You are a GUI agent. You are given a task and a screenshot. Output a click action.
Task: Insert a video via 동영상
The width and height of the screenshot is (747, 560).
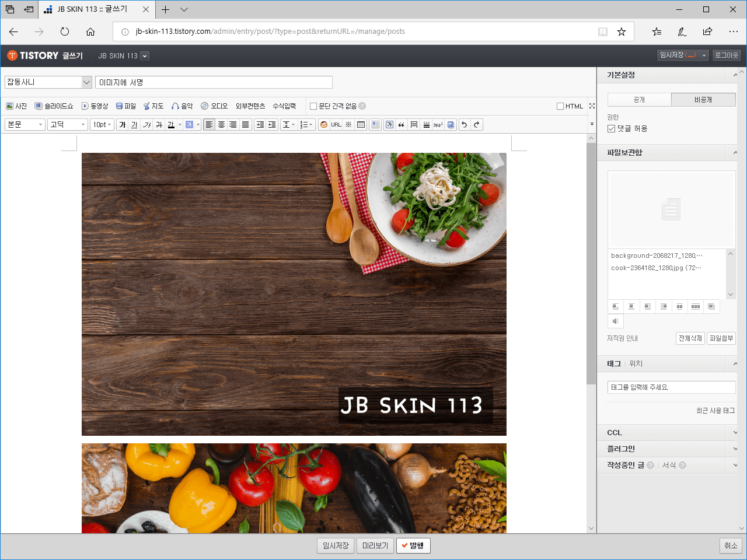[x=95, y=106]
